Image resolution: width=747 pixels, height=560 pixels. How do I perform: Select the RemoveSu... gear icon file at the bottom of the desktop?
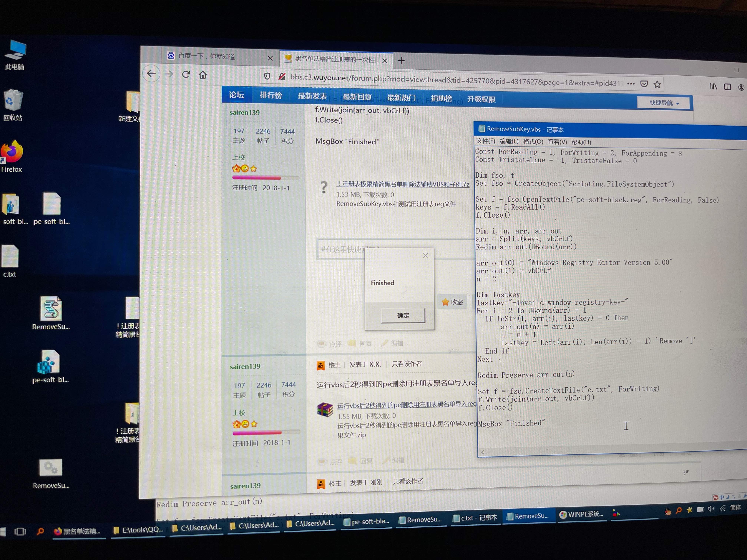[51, 474]
